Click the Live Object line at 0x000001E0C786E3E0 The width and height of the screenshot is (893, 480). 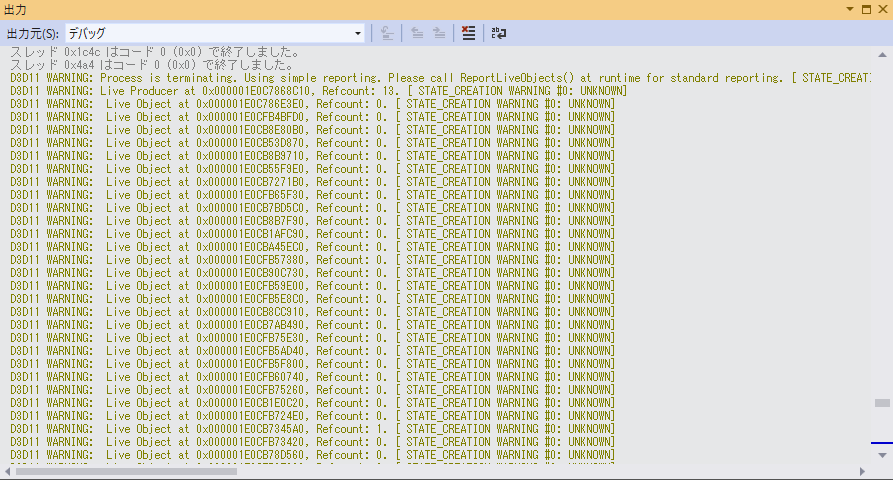[313, 104]
